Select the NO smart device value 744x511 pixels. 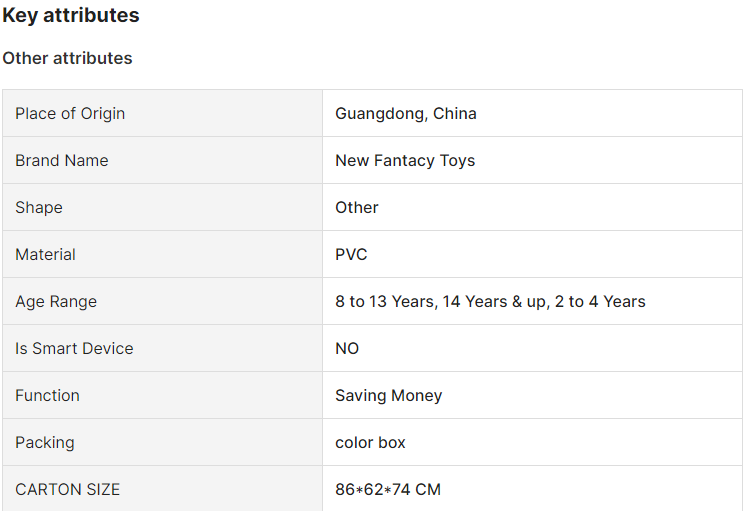click(347, 349)
